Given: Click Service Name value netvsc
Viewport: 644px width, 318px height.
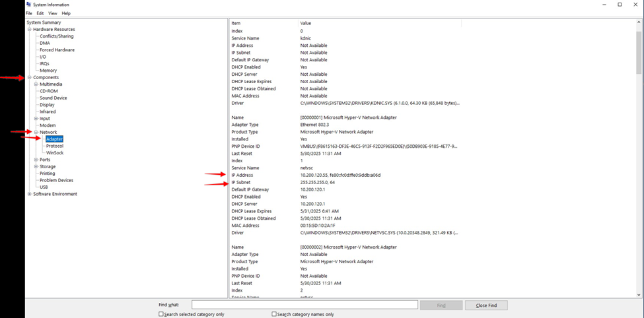Looking at the screenshot, I should tap(307, 168).
